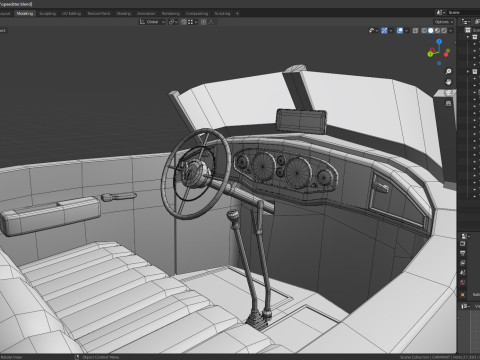The image size is (480, 360).
Task: Click the negative Z blue dot on the gizmo
Action: (x=439, y=63)
